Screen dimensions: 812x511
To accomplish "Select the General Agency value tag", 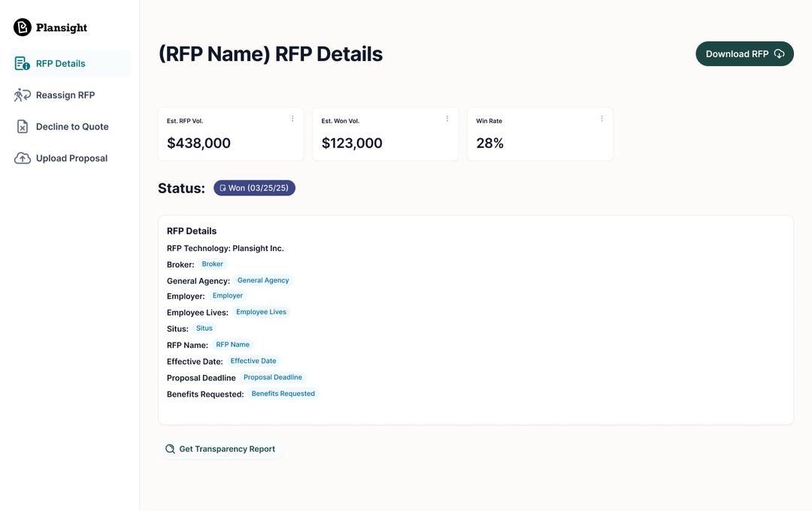I will pos(263,280).
